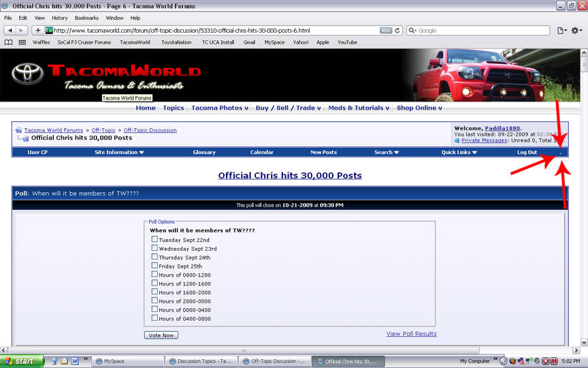Open Shop Online dropdown
This screenshot has width=588, height=368.
(419, 108)
